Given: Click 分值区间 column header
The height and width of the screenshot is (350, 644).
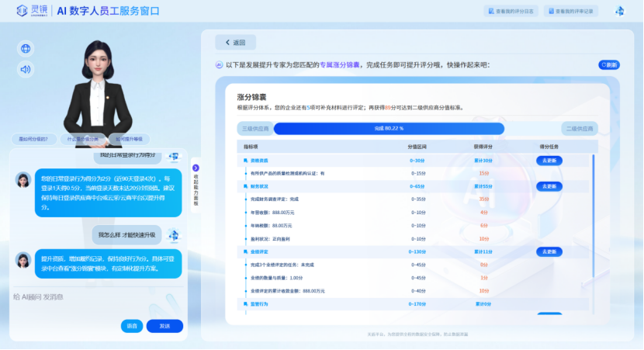Looking at the screenshot, I should pos(416,147).
